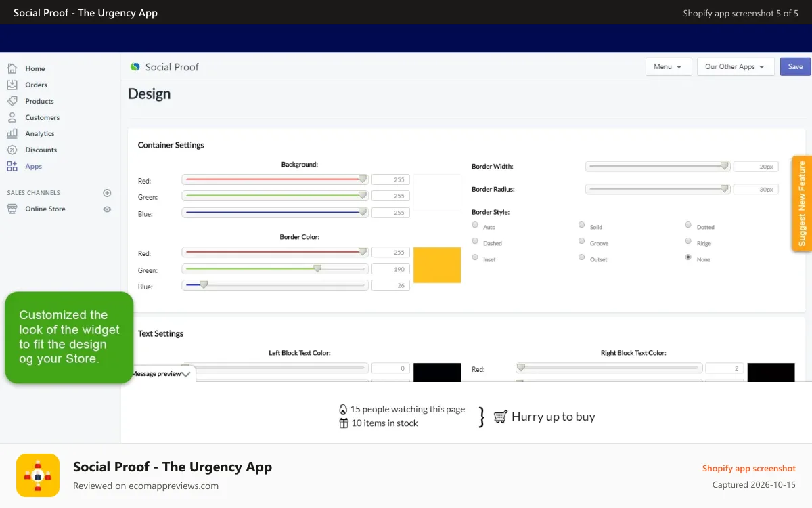Viewport: 812px width, 508px height.
Task: Select the Dashed border style
Action: pos(475,241)
